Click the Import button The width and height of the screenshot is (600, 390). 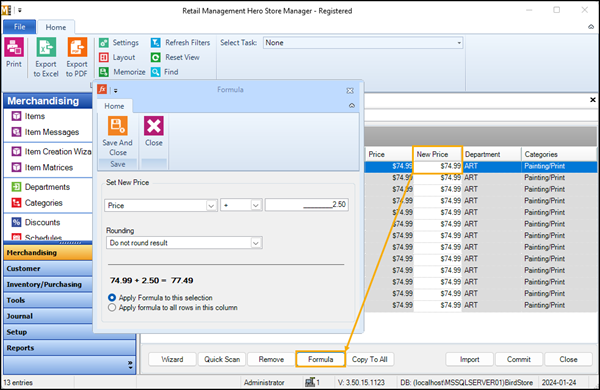pyautogui.click(x=470, y=359)
